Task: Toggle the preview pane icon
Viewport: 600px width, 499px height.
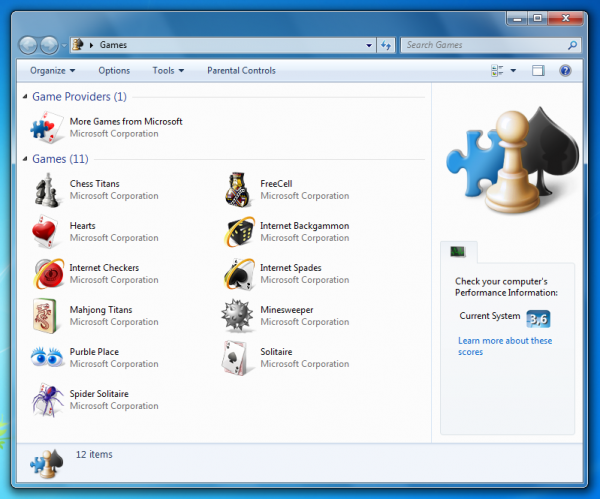Action: [x=538, y=70]
